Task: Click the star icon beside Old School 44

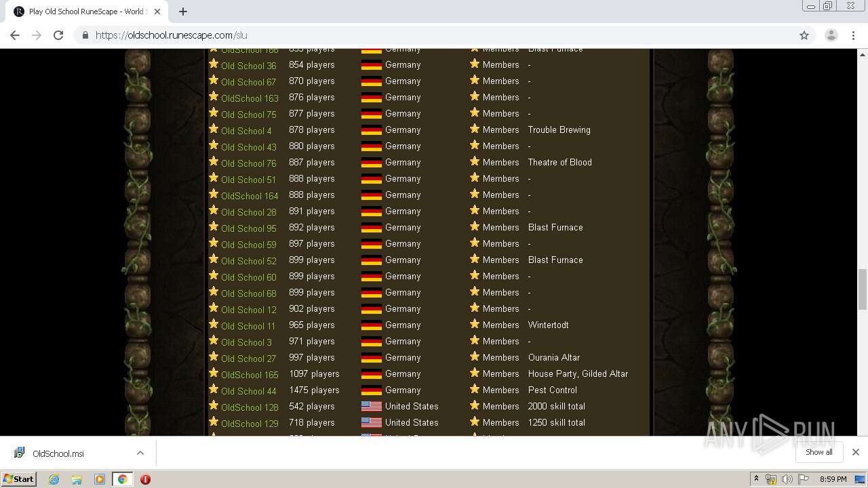Action: pyautogui.click(x=214, y=389)
